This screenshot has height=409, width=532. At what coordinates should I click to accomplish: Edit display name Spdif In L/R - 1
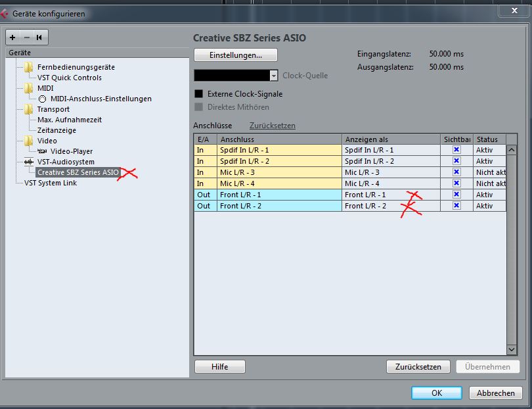391,150
